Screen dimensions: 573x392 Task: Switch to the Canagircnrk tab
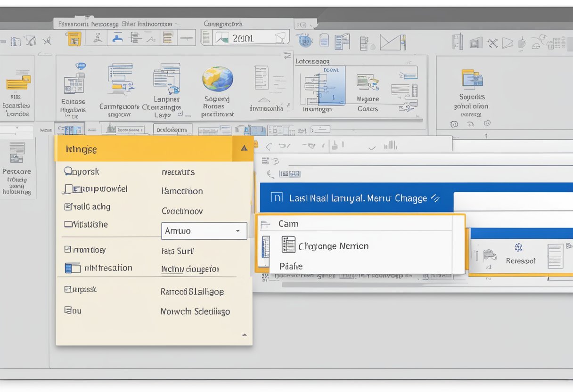click(x=223, y=23)
